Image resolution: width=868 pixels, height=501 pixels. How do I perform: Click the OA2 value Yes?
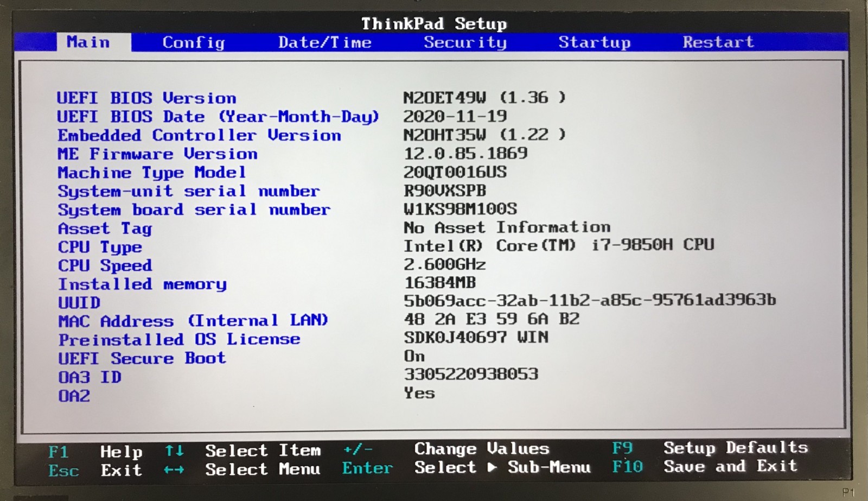419,393
